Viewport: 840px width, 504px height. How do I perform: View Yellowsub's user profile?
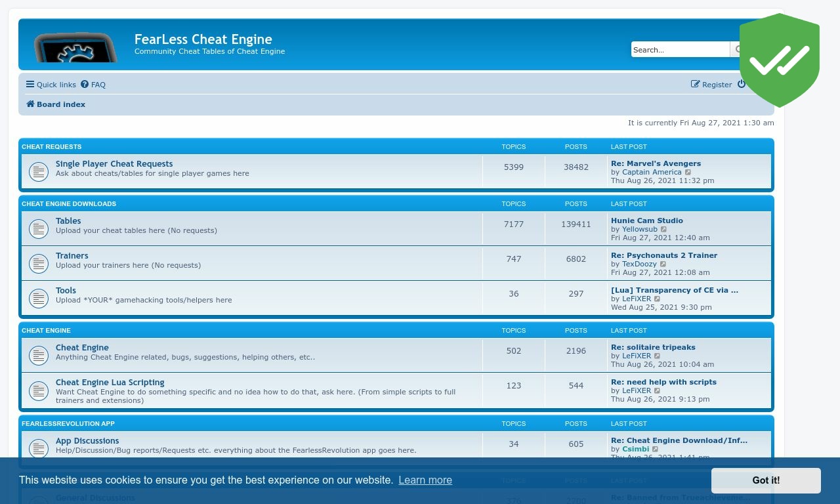[640, 229]
